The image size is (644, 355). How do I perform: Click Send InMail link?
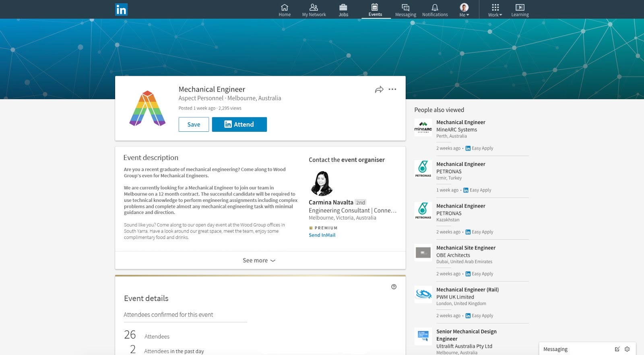[322, 235]
